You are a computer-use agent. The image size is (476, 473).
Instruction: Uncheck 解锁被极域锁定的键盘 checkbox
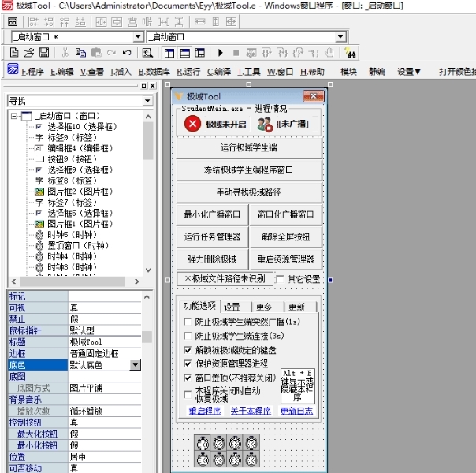pyautogui.click(x=188, y=350)
